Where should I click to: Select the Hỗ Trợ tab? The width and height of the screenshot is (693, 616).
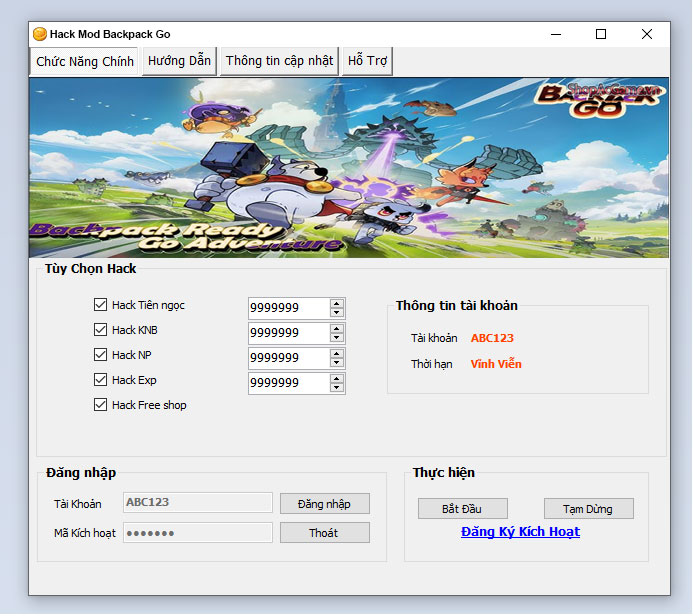[x=367, y=61]
